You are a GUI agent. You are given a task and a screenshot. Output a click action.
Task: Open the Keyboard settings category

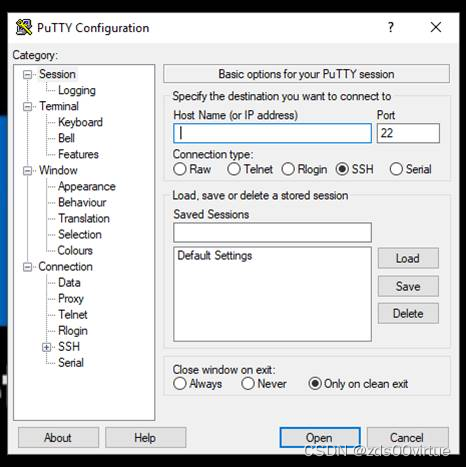pyautogui.click(x=80, y=122)
